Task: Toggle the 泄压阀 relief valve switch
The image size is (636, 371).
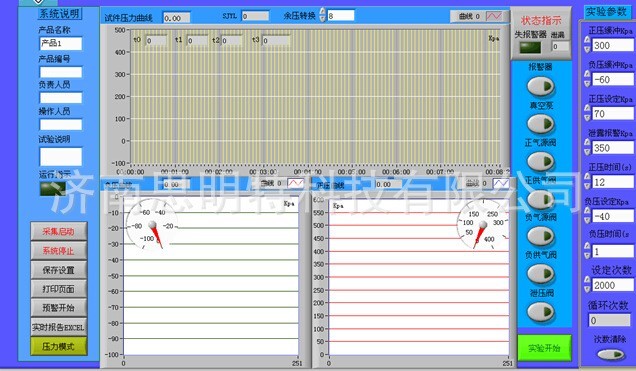Action: click(541, 311)
